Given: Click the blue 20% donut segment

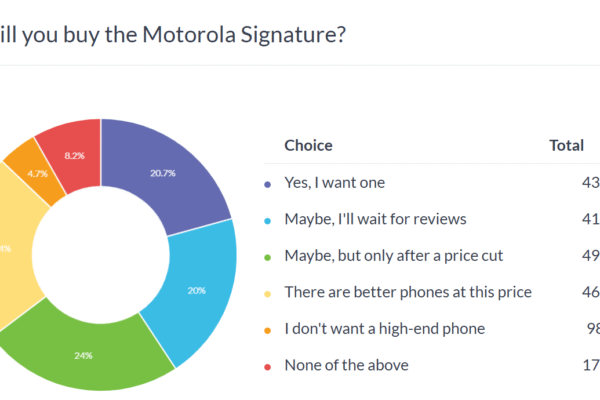Looking at the screenshot, I should tap(197, 292).
